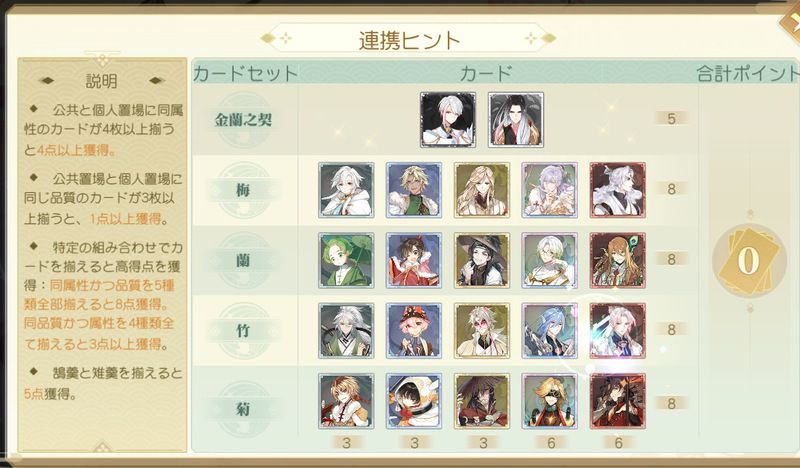The width and height of the screenshot is (800, 468).
Task: Select the white-haired card in 金蘭之契 row
Action: tap(448, 120)
